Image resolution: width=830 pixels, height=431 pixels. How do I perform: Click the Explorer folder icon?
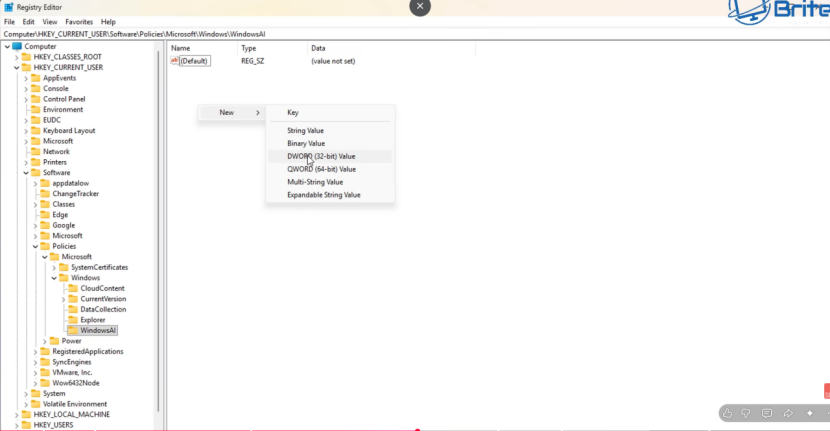click(x=73, y=320)
